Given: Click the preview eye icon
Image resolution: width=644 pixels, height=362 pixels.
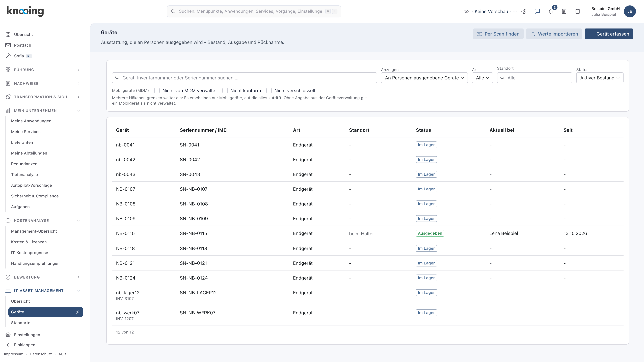Looking at the screenshot, I should (x=466, y=11).
